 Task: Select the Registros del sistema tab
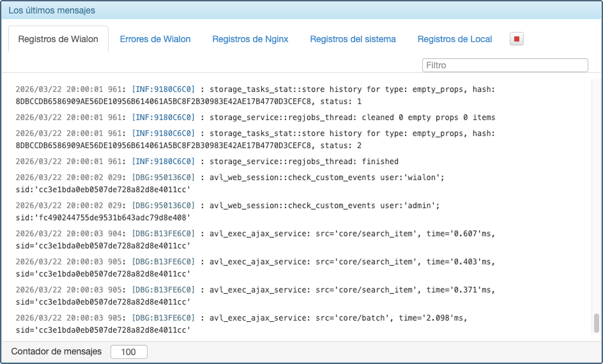[353, 39]
